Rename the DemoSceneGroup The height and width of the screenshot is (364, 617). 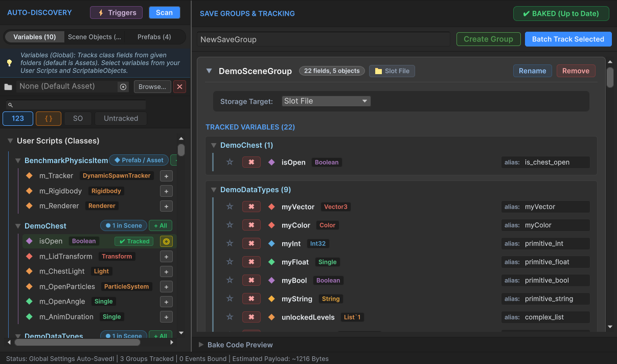coord(532,71)
